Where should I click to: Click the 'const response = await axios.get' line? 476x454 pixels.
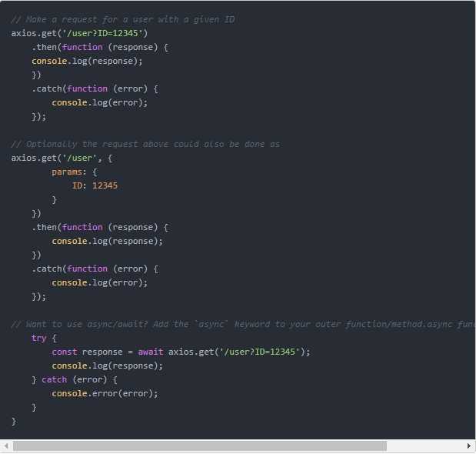point(181,352)
